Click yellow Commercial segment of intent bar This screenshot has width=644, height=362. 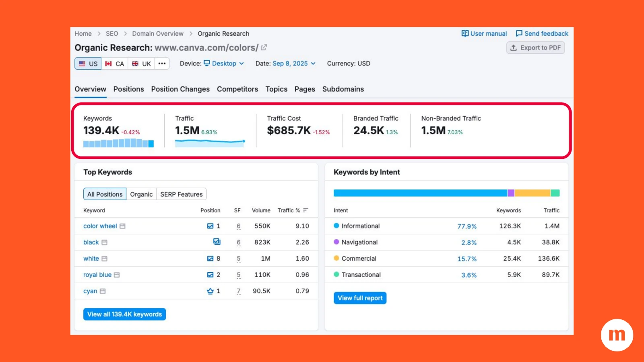(x=533, y=193)
